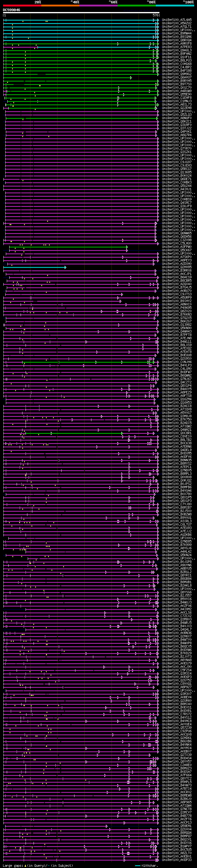Open hit UniRef100_A7QLT1
197x868 pixels.
(x=176, y=26)
